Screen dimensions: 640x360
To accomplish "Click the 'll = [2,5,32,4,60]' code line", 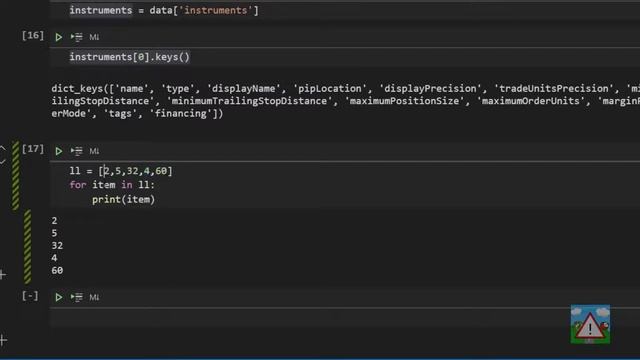I will [121, 171].
